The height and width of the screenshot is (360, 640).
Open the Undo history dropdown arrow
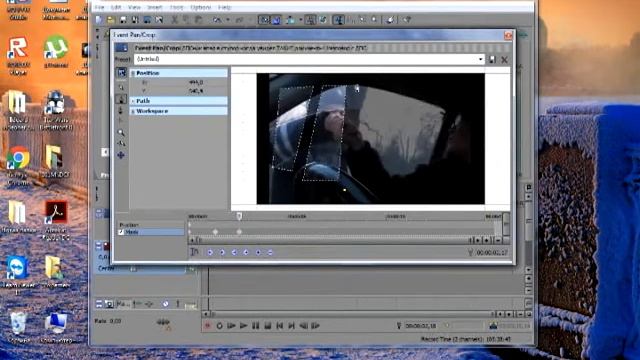coord(228,20)
